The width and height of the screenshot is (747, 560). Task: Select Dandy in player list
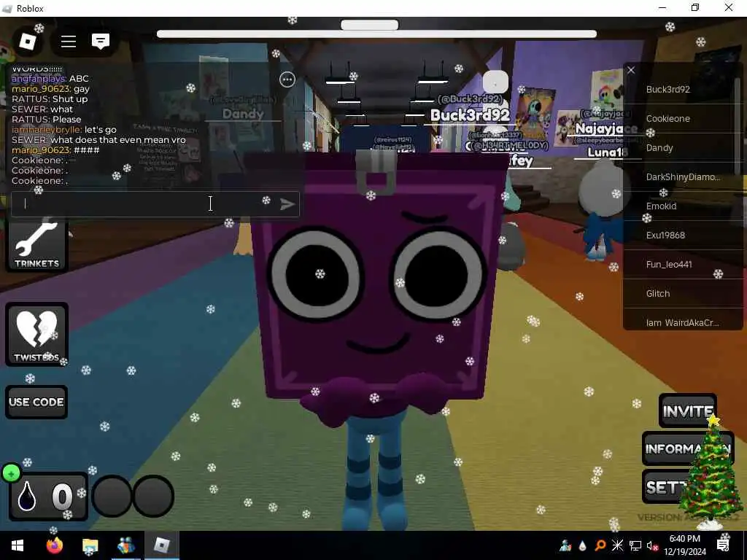[682, 147]
